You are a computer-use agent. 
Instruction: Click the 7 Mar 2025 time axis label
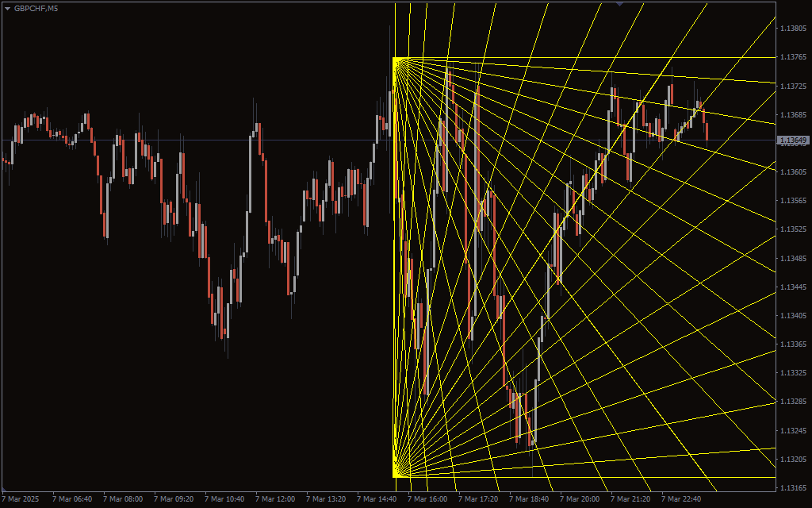(21, 499)
